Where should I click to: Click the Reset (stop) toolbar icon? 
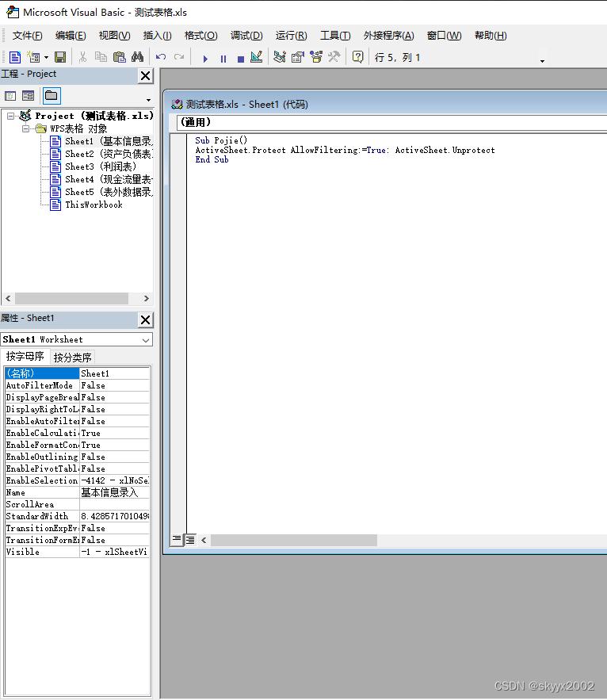click(240, 58)
